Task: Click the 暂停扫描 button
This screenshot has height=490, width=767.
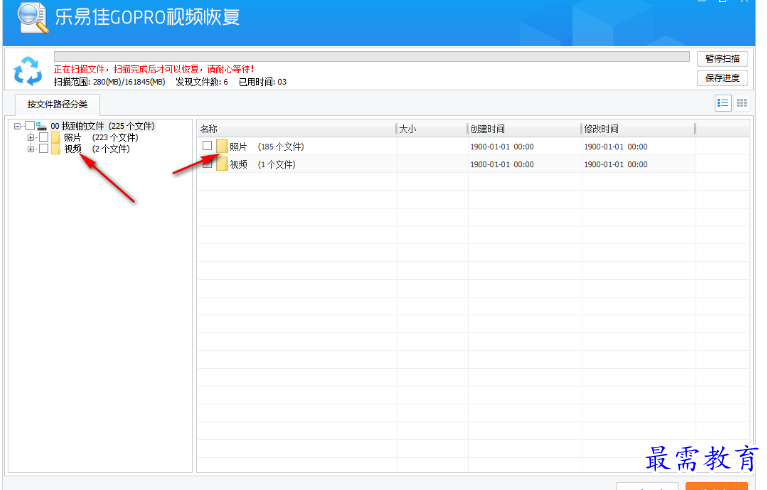Action: tap(722, 59)
